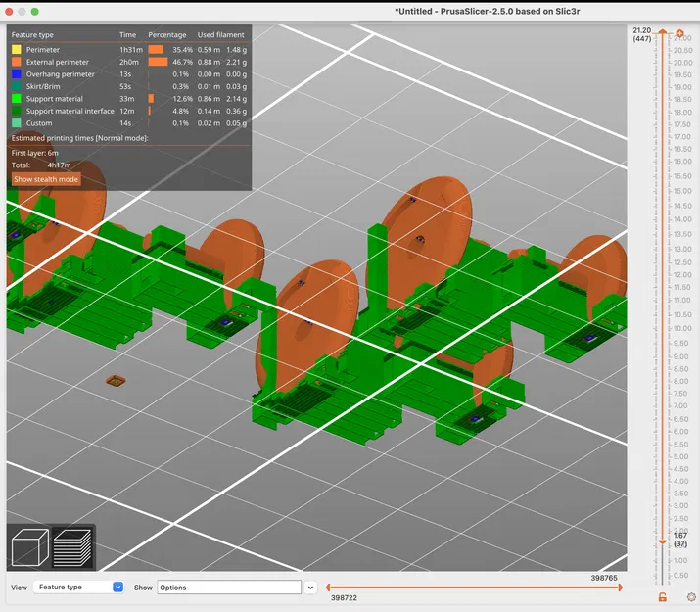Click the lock icon below the layer slider
This screenshot has width=700, height=612.
pos(663,597)
